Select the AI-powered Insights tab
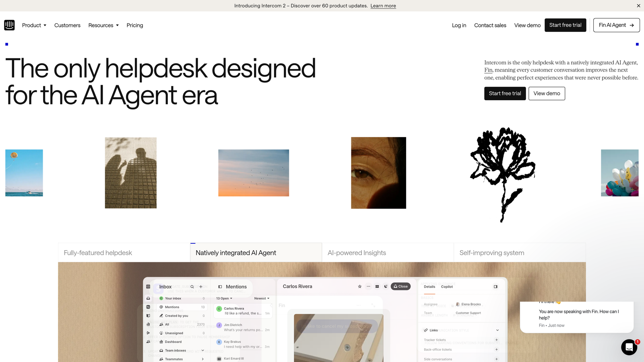This screenshot has width=644, height=362. coord(388,253)
